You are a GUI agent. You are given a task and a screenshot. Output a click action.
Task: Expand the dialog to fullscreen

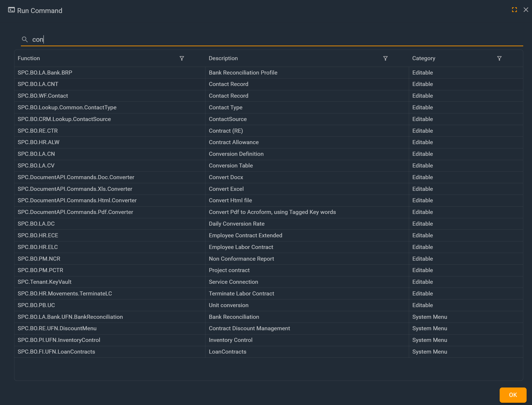(x=514, y=10)
